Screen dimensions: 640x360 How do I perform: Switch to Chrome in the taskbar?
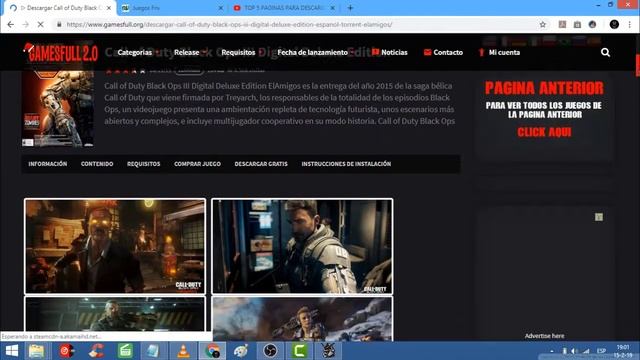(x=212, y=351)
